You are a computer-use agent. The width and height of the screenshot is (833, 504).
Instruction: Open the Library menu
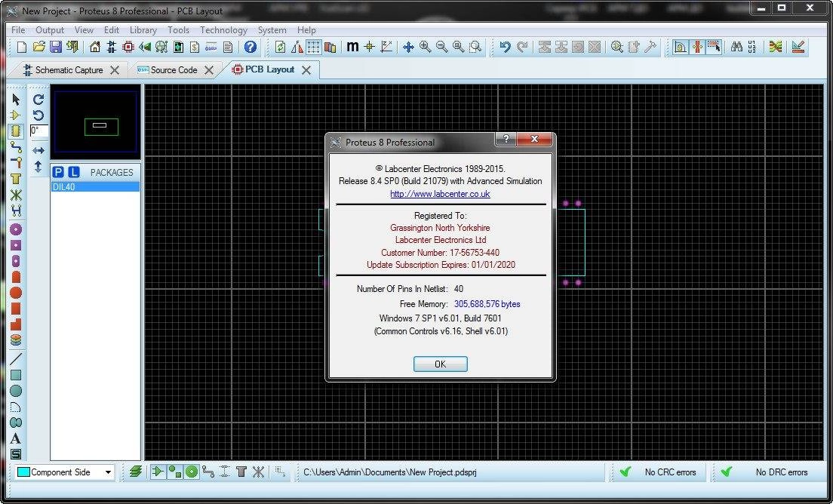(x=143, y=30)
